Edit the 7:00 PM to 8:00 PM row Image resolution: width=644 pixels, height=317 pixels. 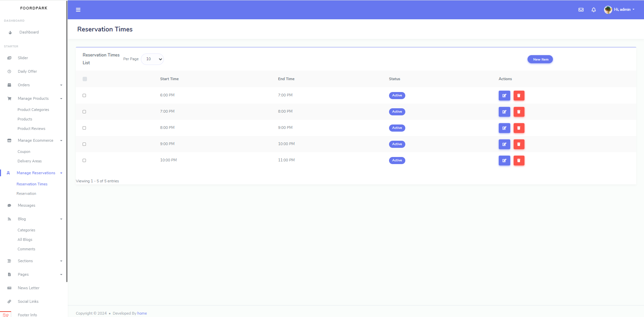tap(504, 112)
